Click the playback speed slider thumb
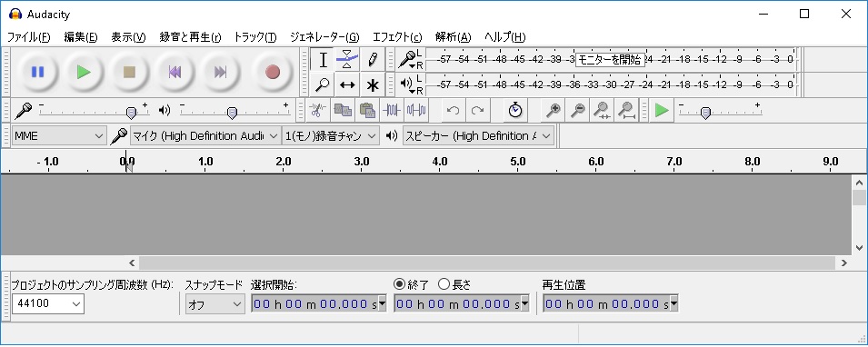Screen dimensions: 868x347 click(x=705, y=113)
